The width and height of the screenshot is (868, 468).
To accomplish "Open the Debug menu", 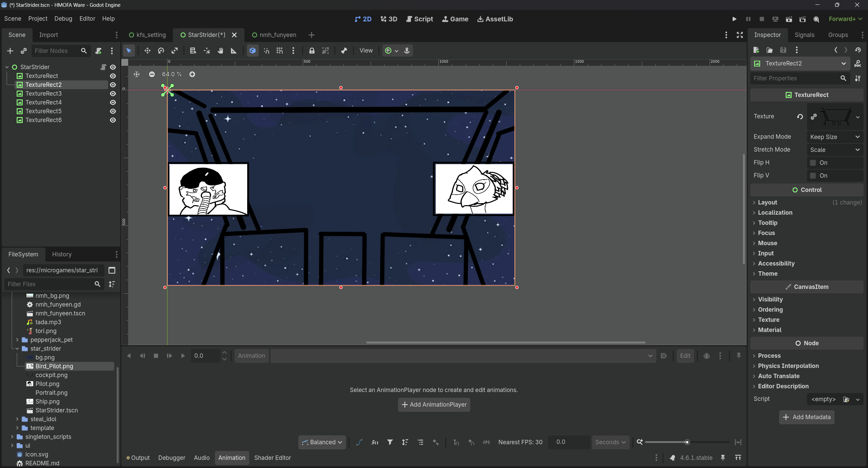I will 63,19.
